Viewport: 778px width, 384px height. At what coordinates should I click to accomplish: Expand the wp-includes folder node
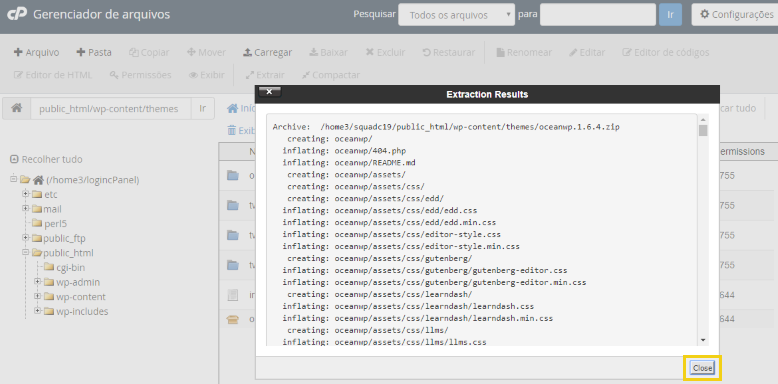pos(37,311)
